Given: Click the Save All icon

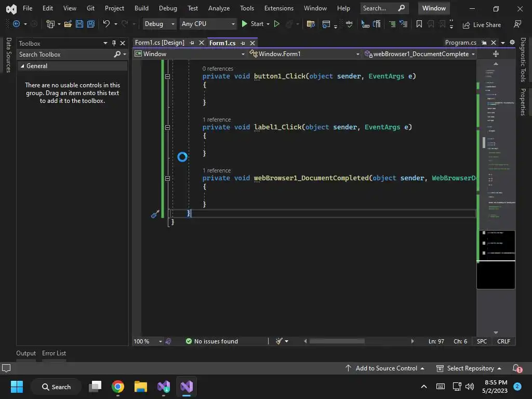Looking at the screenshot, I should pos(90,24).
